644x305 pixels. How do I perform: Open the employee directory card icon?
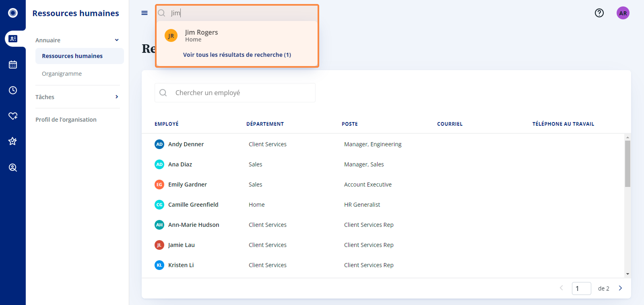(13, 38)
